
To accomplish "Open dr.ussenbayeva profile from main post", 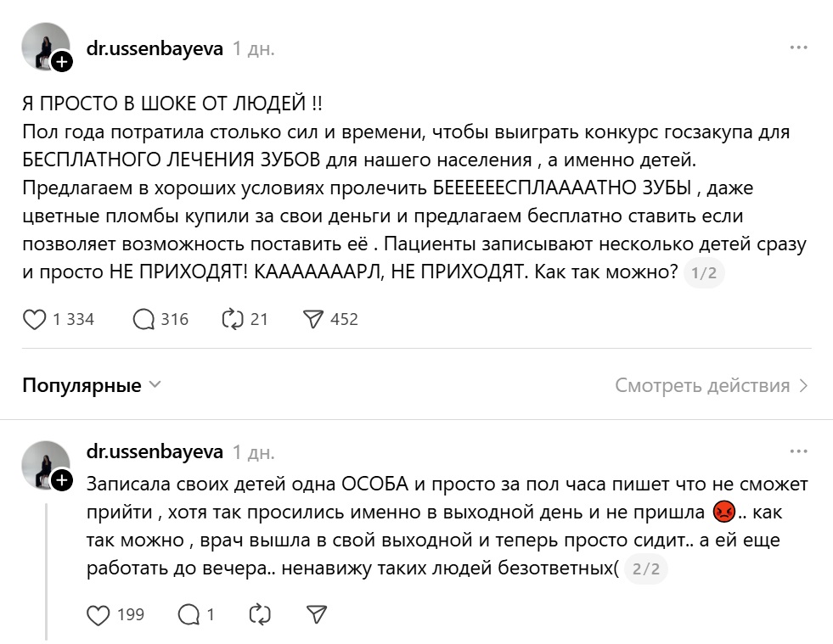I will click(155, 48).
